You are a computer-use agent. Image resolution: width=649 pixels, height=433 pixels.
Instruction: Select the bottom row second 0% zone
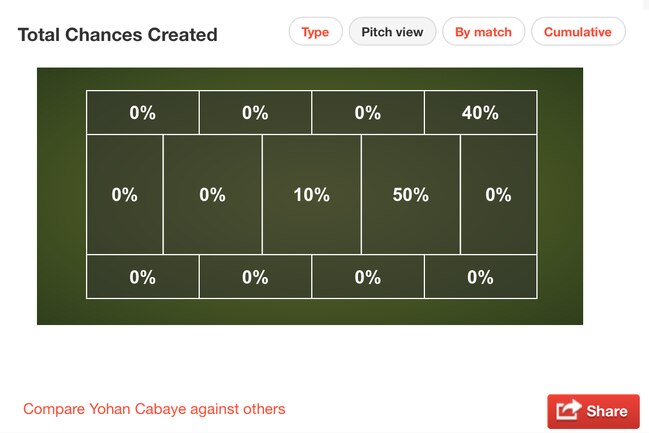[x=255, y=277]
